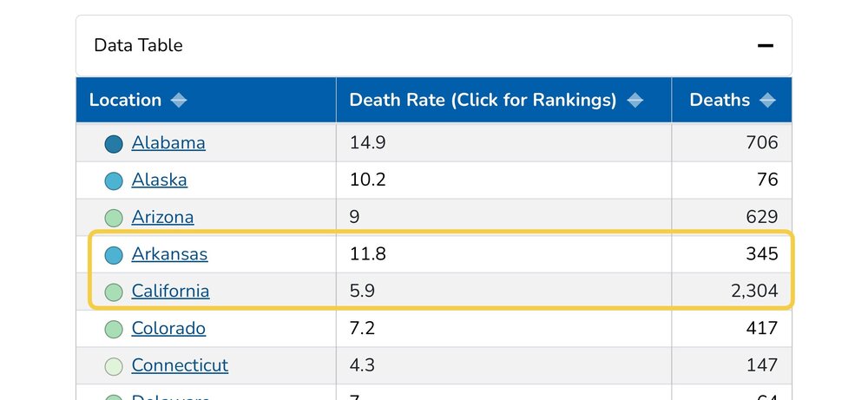868x400 pixels.
Task: Click the blue circle beside Arkansas
Action: 114,255
